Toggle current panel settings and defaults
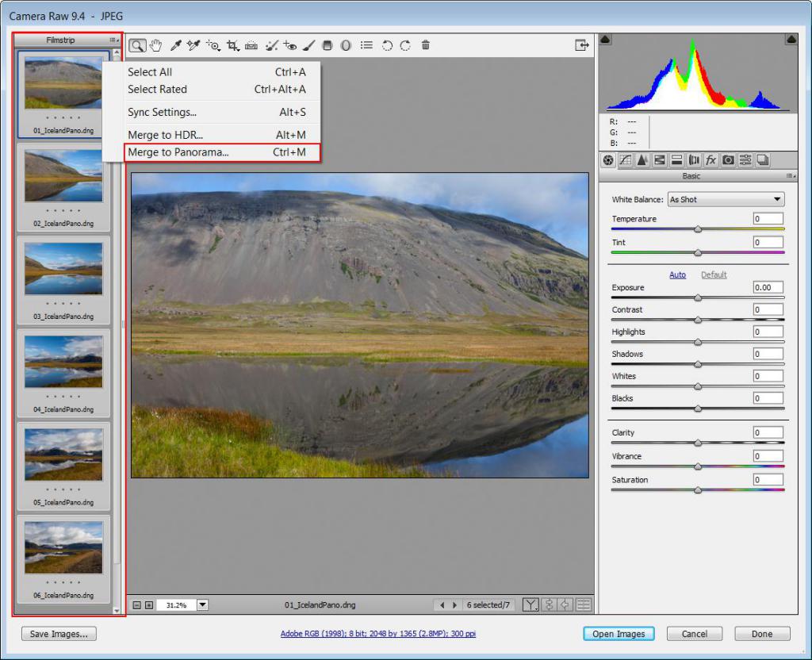The image size is (812, 660). pyautogui.click(x=584, y=604)
